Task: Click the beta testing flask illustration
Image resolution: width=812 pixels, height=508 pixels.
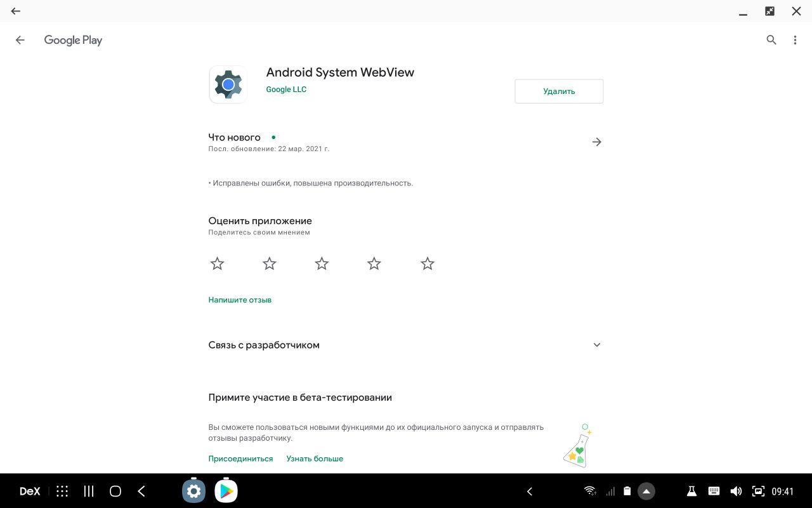Action: [x=577, y=446]
